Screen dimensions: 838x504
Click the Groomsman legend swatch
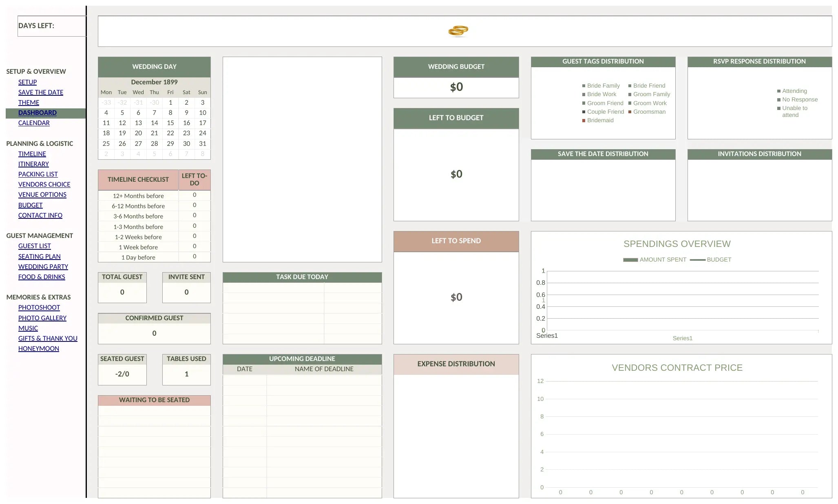click(x=630, y=112)
